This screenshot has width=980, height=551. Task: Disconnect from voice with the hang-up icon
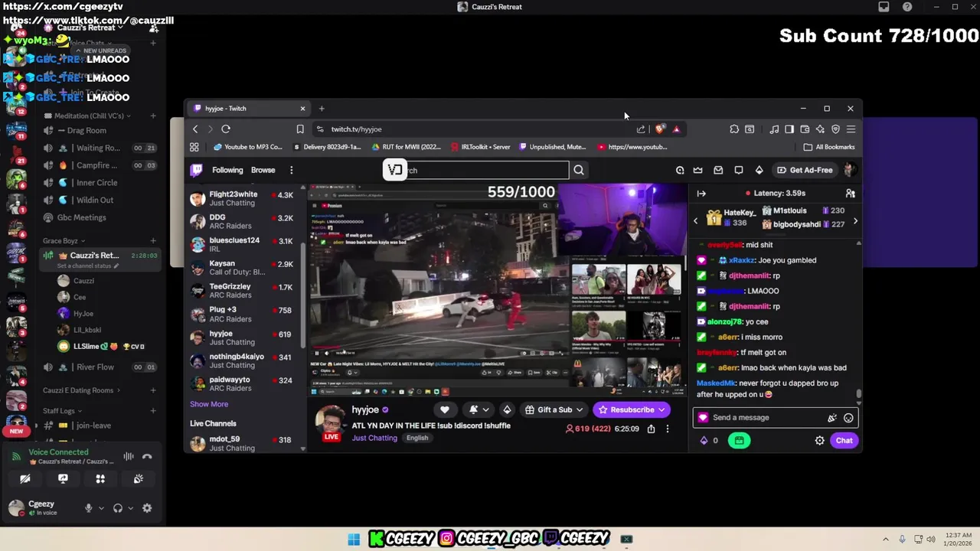point(147,456)
